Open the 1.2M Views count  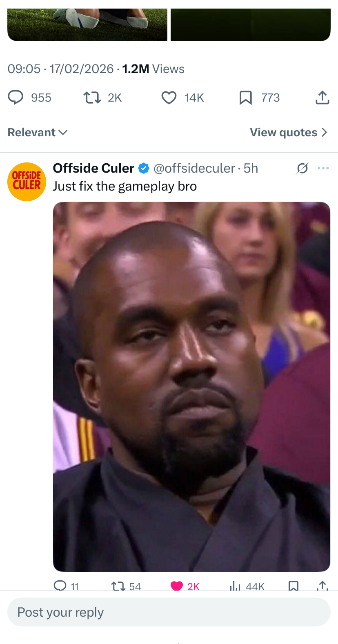[x=153, y=69]
